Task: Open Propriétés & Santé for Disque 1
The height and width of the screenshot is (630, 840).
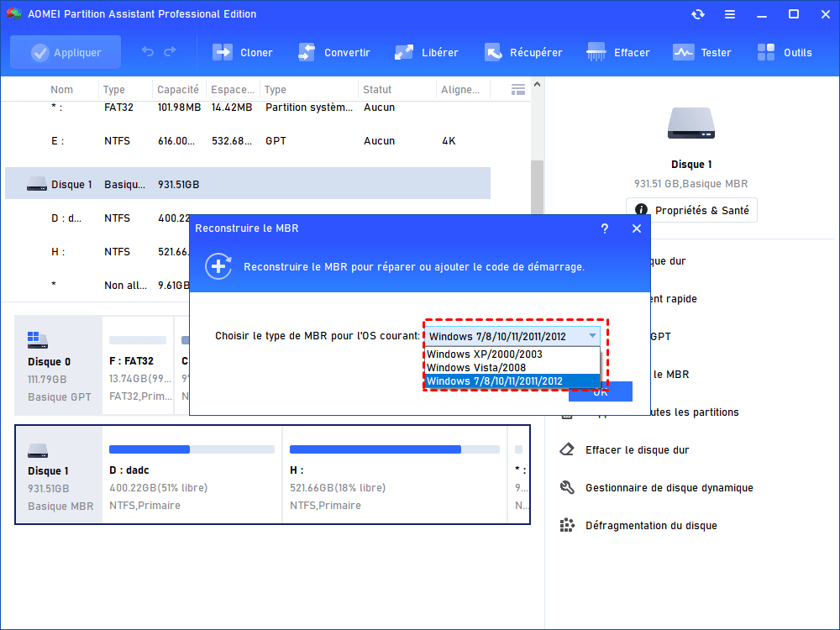Action: pos(691,210)
